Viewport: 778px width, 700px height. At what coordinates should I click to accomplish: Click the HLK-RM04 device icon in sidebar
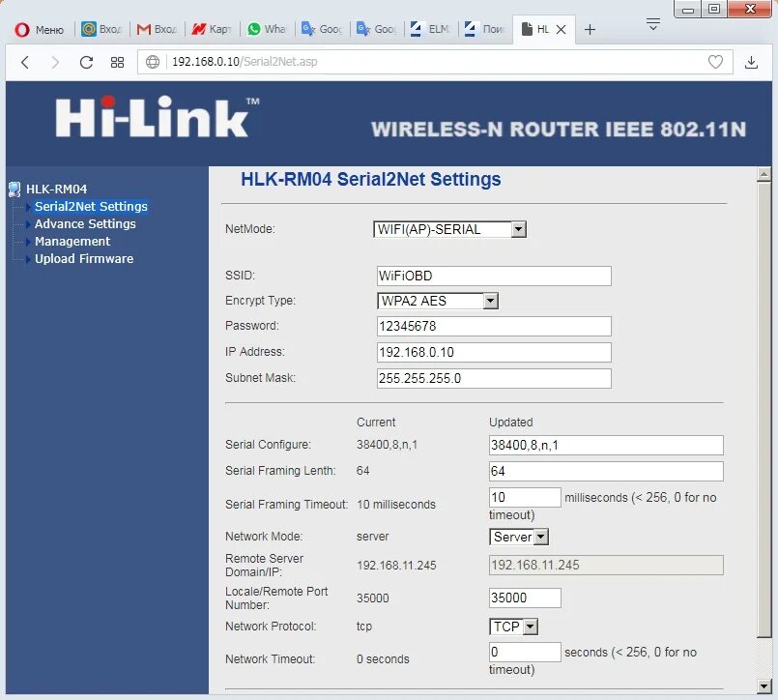point(13,189)
